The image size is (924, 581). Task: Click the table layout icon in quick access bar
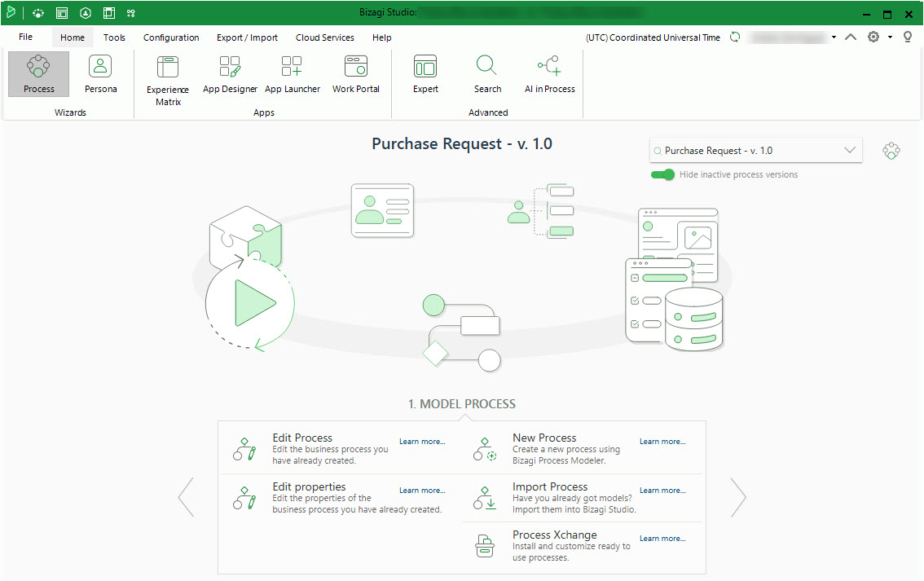[109, 13]
